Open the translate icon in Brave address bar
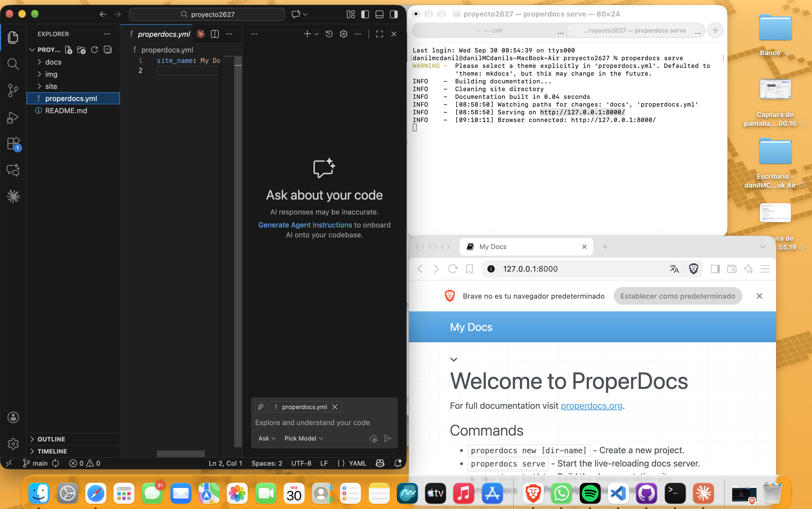812x509 pixels. pyautogui.click(x=674, y=269)
